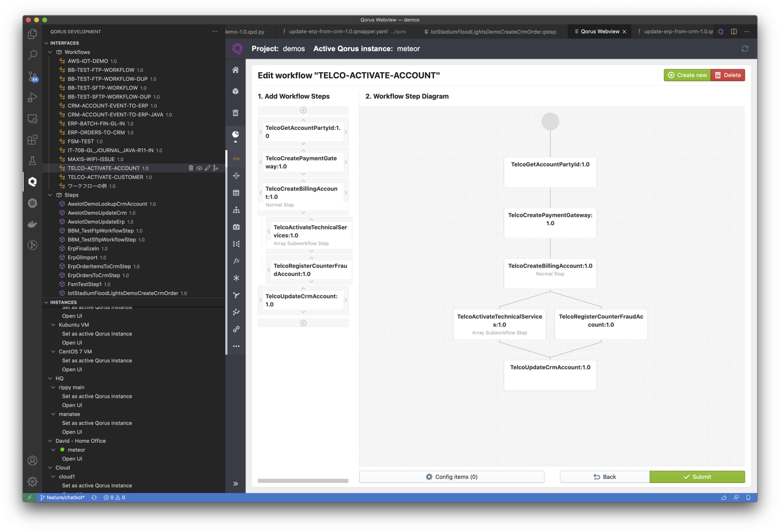
Task: Open the Explorer view in activity bar
Action: (32, 34)
